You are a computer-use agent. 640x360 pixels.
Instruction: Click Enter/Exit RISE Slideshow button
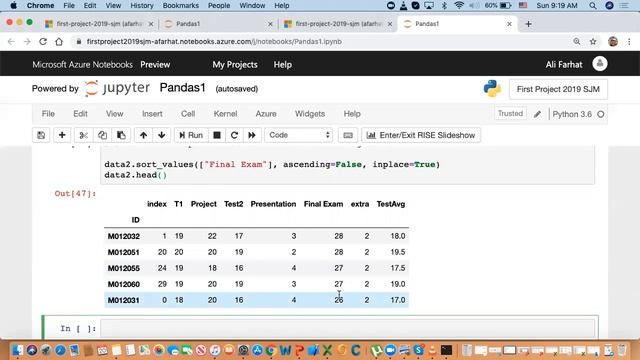(421, 135)
